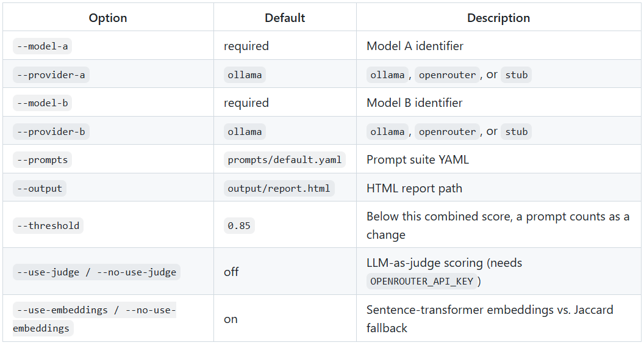Screen dimensions: 644x345
Task: Select the --provider-a option code
Action: point(51,75)
